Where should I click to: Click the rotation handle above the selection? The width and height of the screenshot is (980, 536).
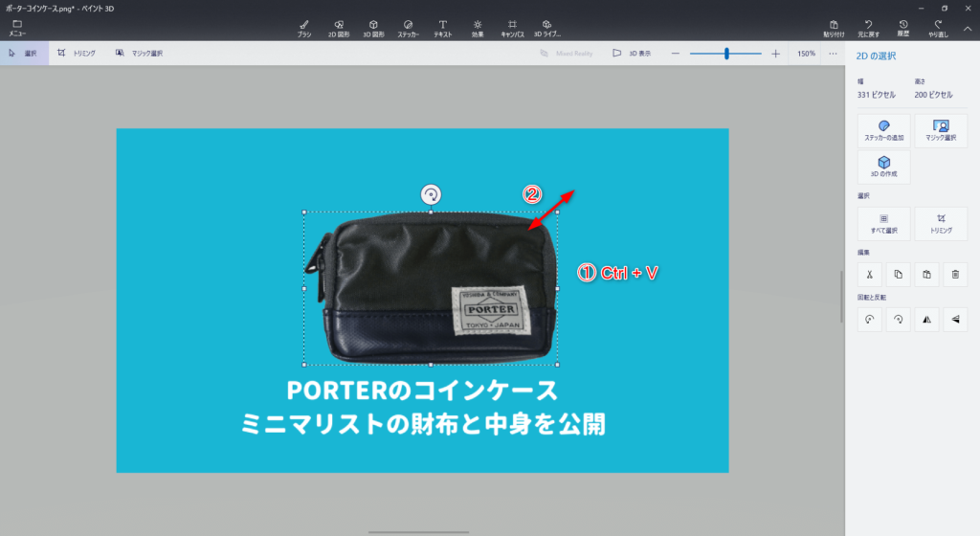point(431,195)
